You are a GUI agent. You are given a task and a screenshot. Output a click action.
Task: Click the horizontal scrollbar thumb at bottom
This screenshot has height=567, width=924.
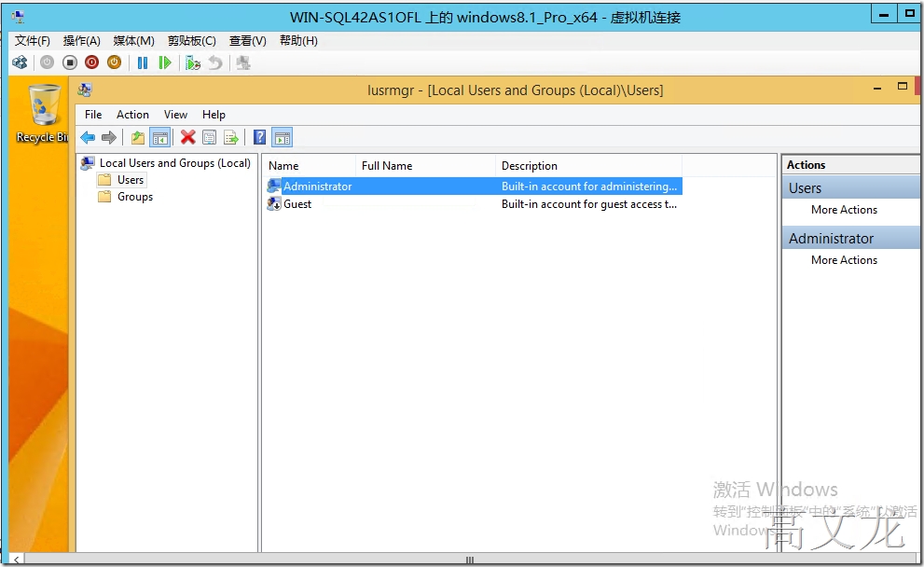tap(470, 560)
